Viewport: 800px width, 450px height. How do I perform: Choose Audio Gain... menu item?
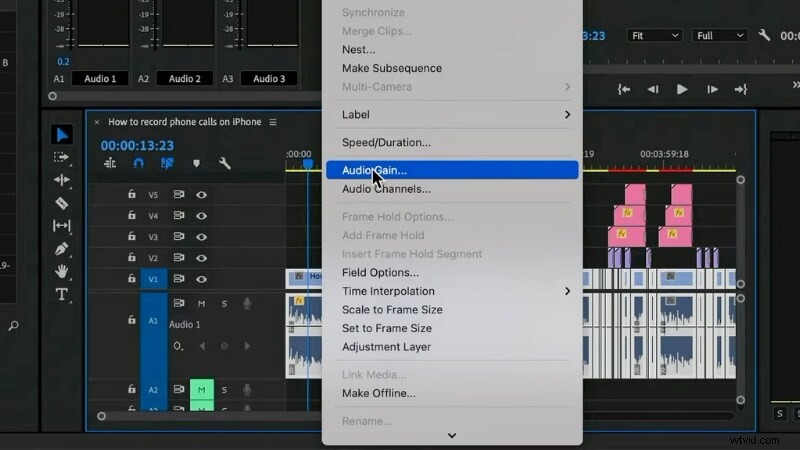pyautogui.click(x=452, y=170)
